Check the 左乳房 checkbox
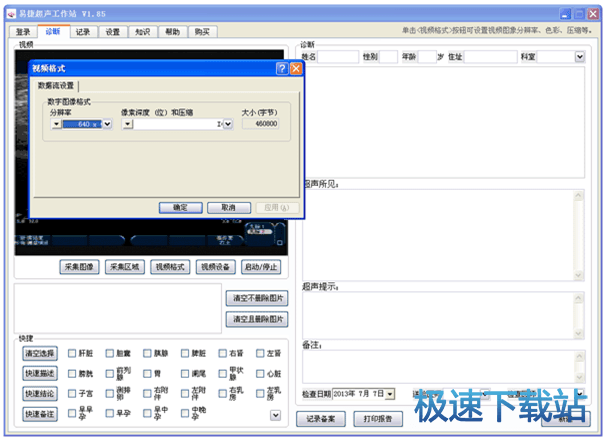Viewport: 608px width, 443px height. coord(260,394)
